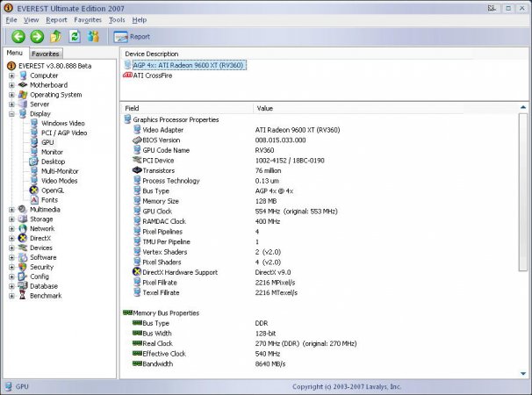Open the Favorites menu

(x=88, y=20)
